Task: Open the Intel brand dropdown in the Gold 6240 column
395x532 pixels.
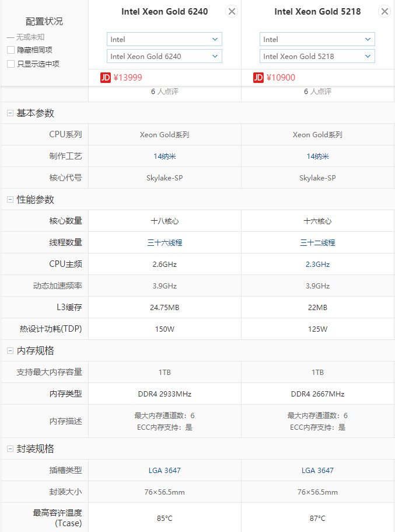Action: click(165, 39)
